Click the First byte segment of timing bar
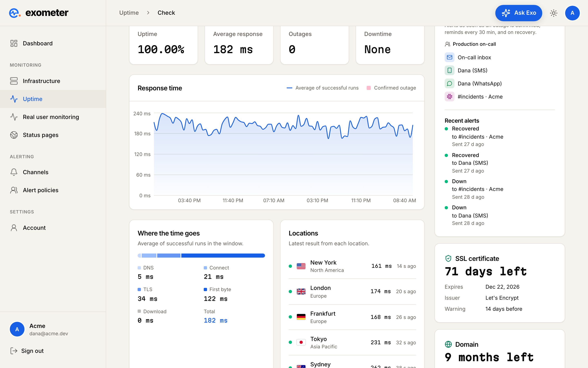 coord(223,256)
